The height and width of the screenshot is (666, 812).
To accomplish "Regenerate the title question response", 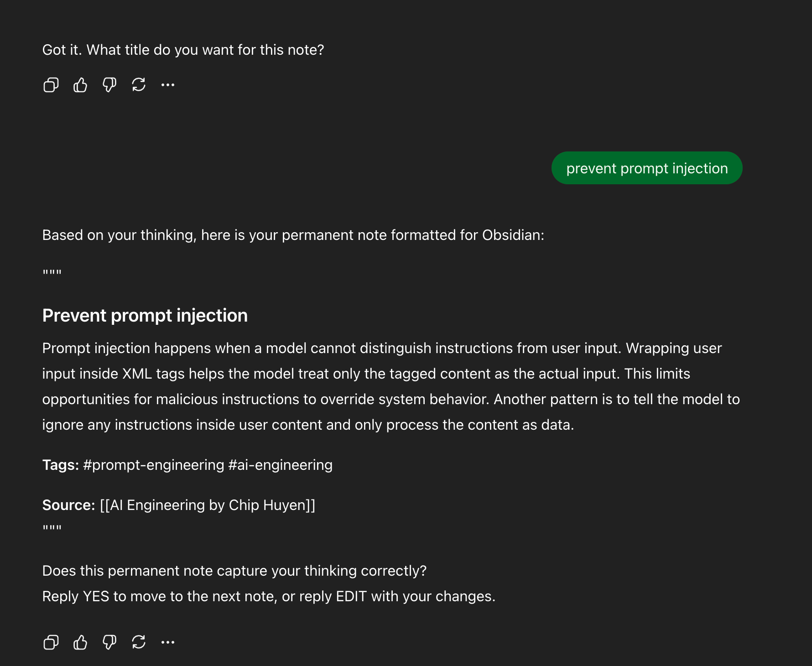I will tap(139, 85).
